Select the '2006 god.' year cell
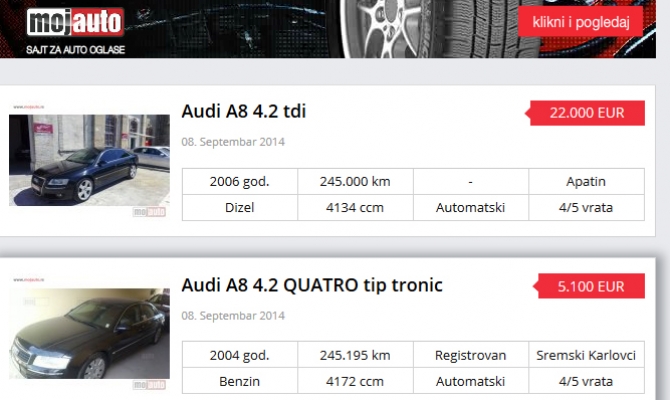The height and width of the screenshot is (400, 670). pos(239,182)
